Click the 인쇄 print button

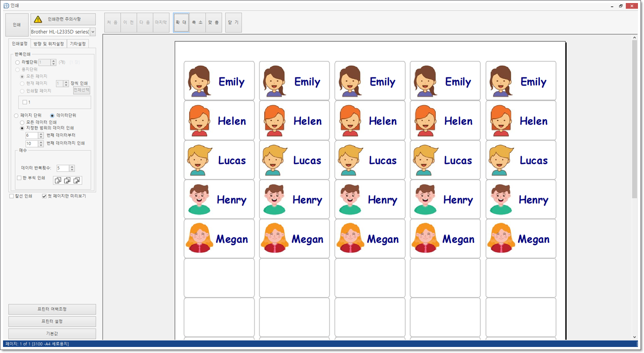[x=17, y=25]
